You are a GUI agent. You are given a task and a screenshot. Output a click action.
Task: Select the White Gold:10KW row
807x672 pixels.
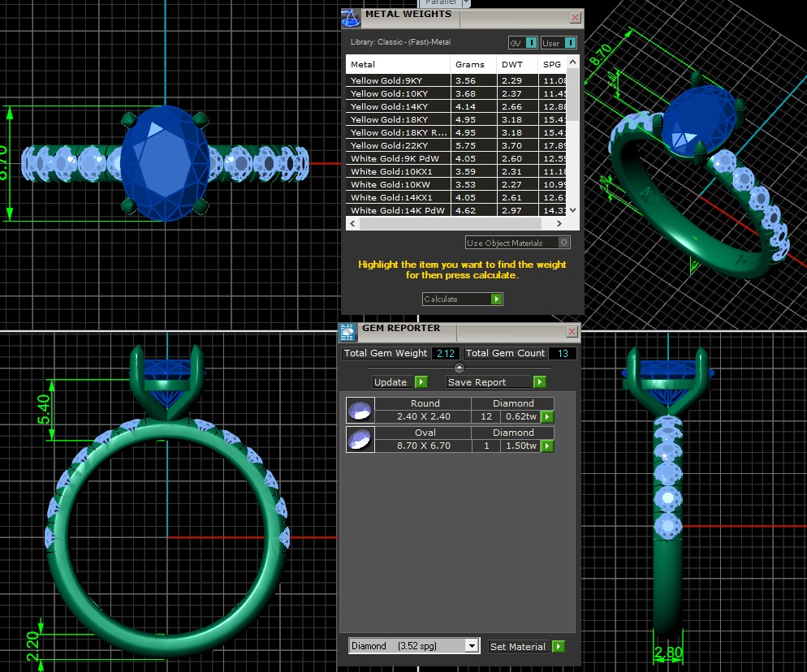(x=398, y=184)
